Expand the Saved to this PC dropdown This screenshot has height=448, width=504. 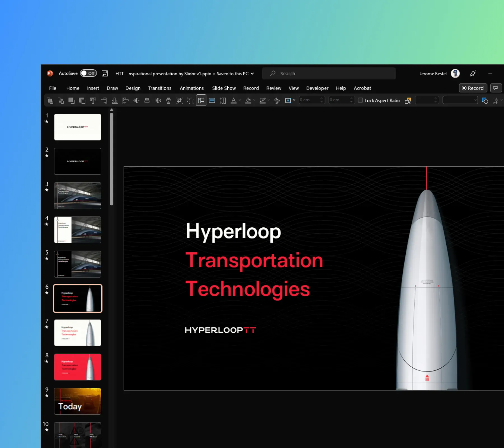click(252, 74)
